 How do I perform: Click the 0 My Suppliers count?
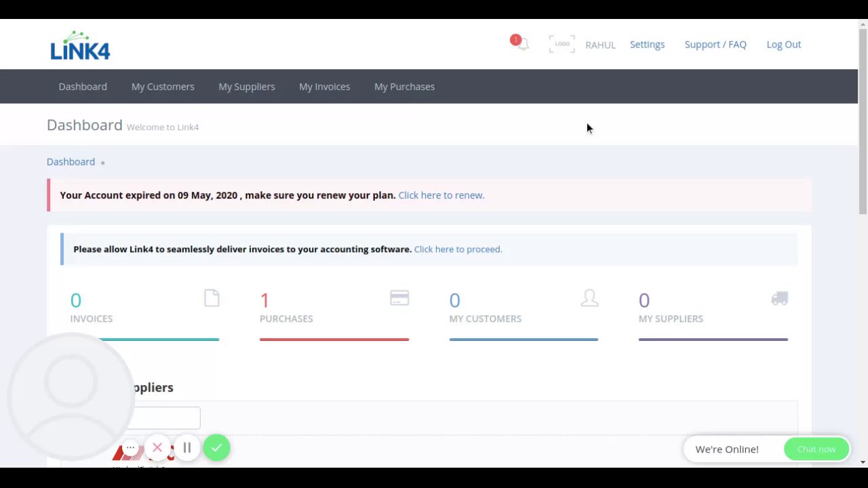pos(644,300)
